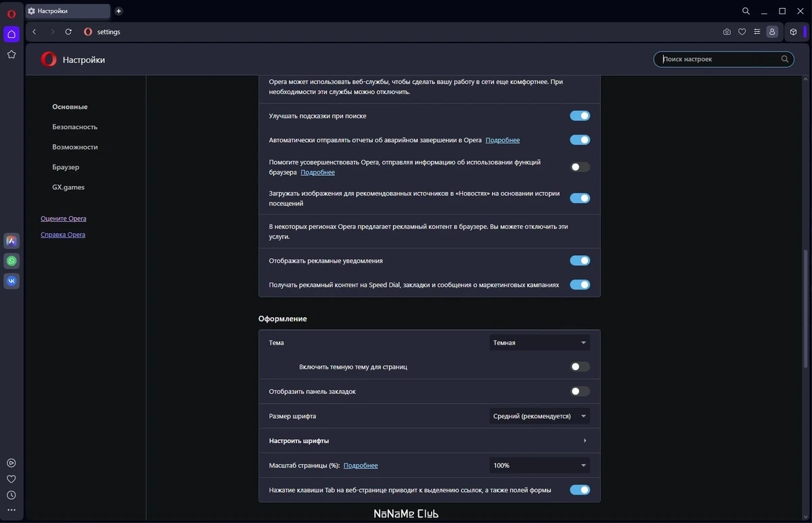Toggle loading images for Новости sources

[x=580, y=198]
